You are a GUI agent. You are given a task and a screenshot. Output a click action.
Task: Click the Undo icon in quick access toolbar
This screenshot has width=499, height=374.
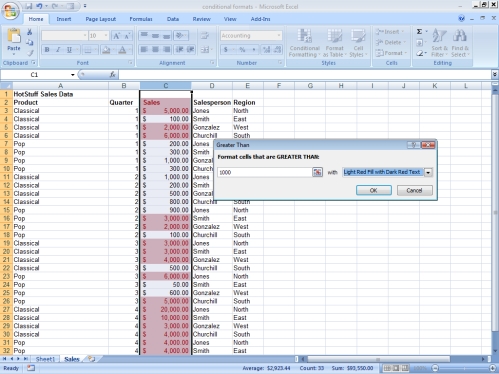click(39, 6)
